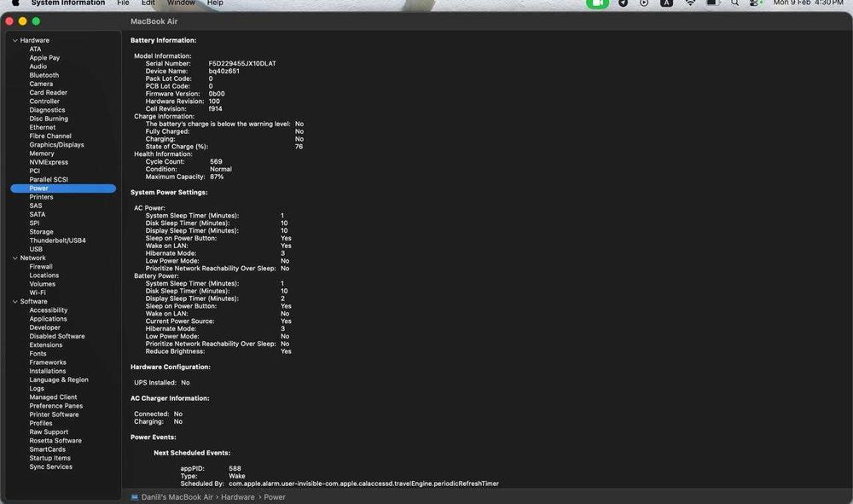Select Logs under Software
Viewport: 853px width, 504px height.
coord(37,388)
